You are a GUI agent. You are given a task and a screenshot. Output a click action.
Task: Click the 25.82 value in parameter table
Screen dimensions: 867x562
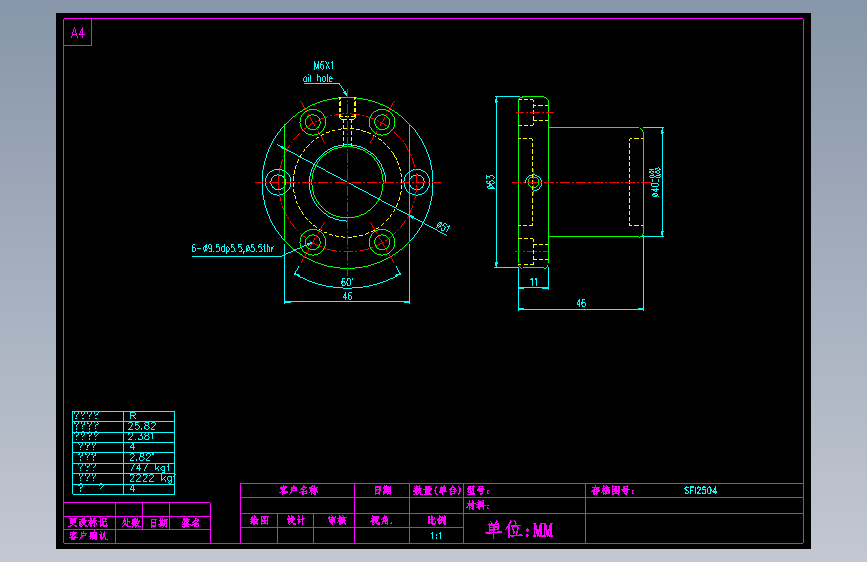(142, 426)
